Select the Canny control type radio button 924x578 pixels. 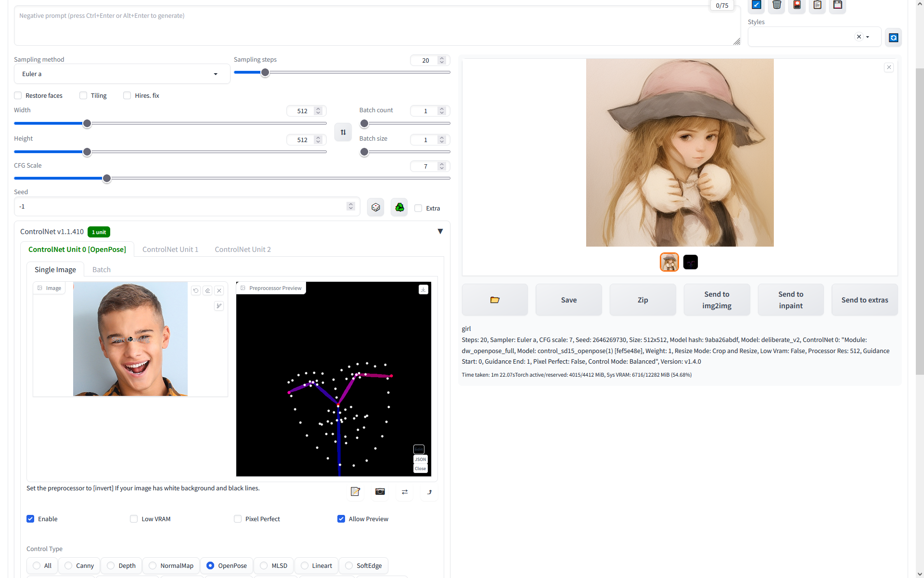pos(69,565)
